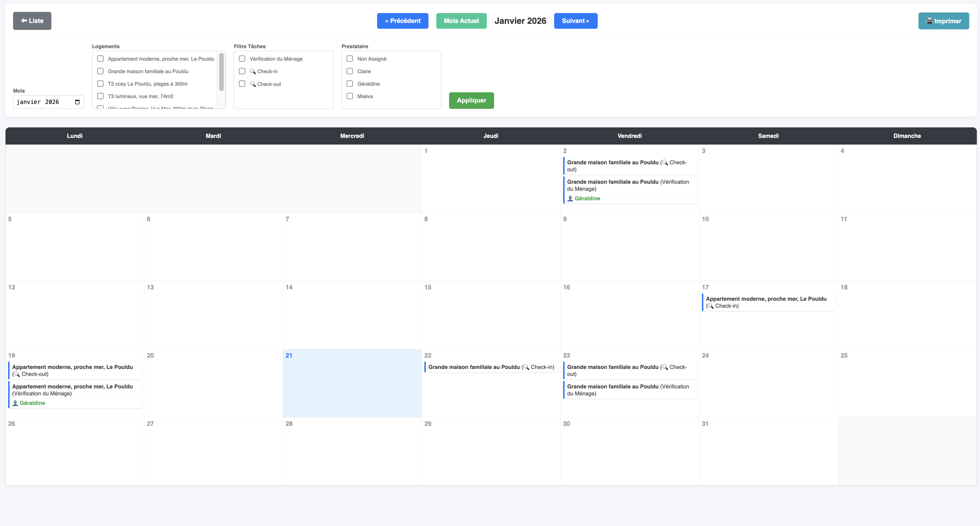Click magnifier icon beside the Check-in filter
The image size is (980, 526).
253,71
